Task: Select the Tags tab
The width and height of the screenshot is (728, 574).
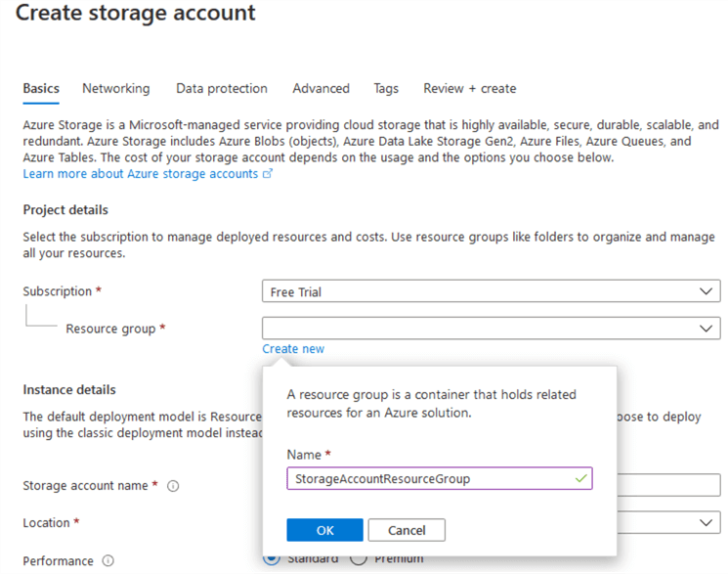Action: [386, 89]
